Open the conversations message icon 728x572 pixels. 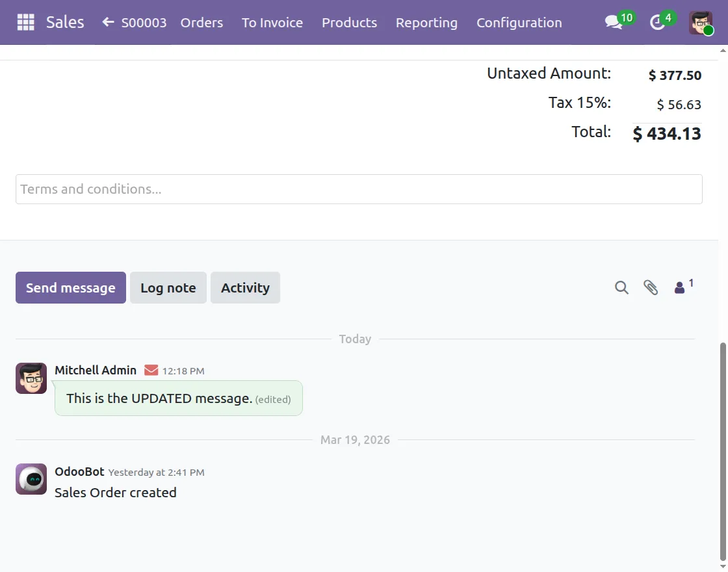tap(613, 23)
